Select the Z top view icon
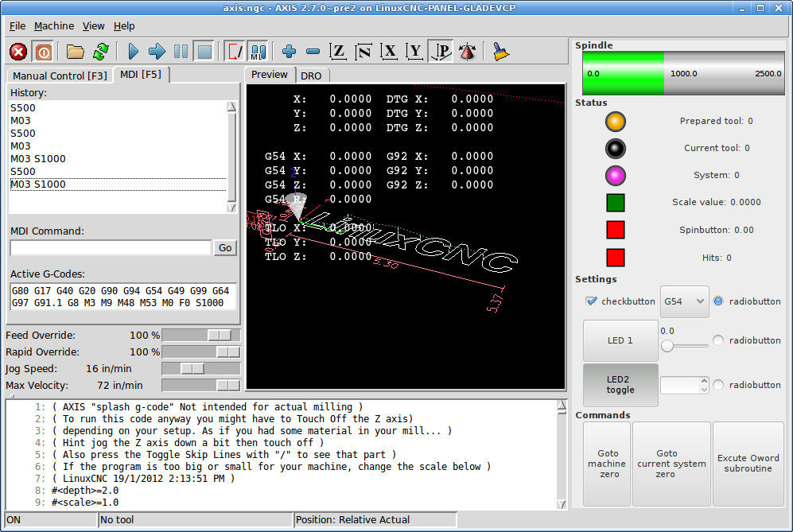The width and height of the screenshot is (793, 532). (x=338, y=52)
